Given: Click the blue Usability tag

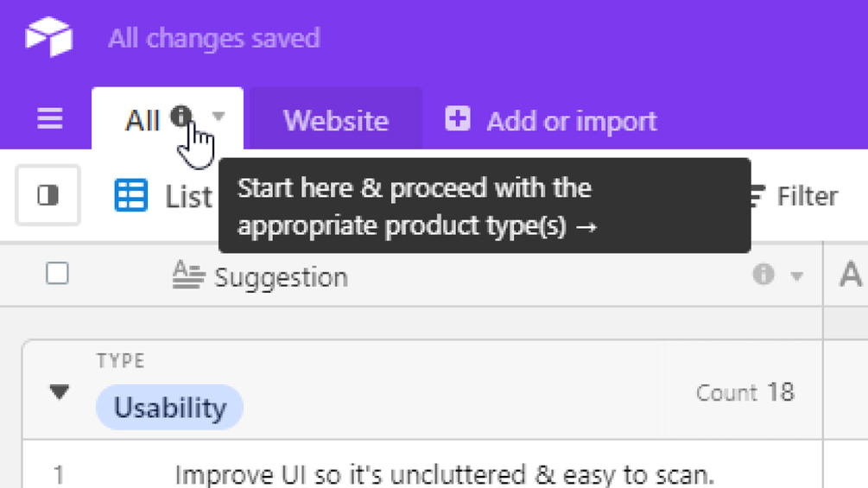Looking at the screenshot, I should (x=169, y=408).
